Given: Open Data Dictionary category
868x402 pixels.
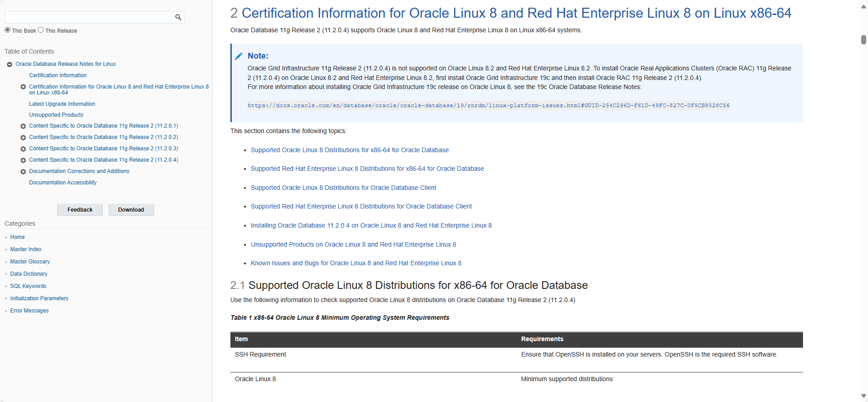Looking at the screenshot, I should pyautogui.click(x=29, y=274).
